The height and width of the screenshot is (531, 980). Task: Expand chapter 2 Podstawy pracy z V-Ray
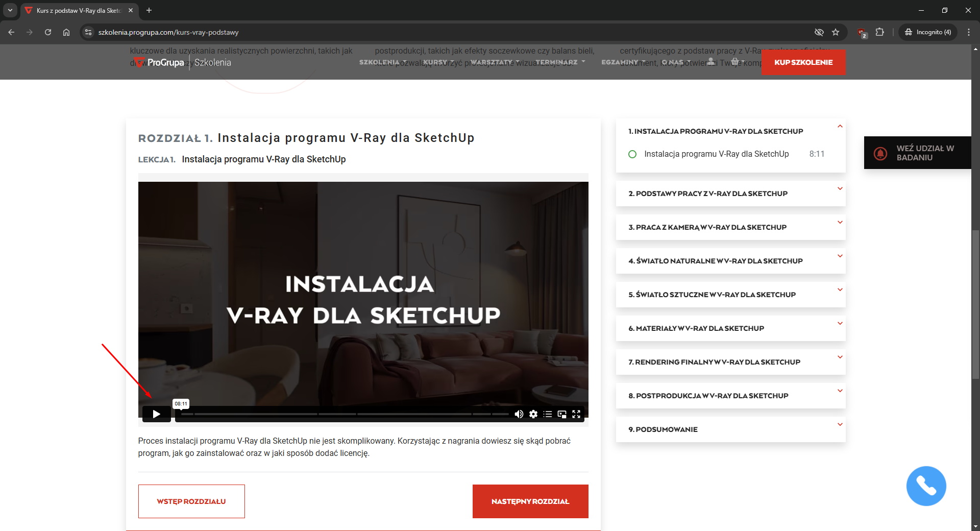pyautogui.click(x=730, y=194)
